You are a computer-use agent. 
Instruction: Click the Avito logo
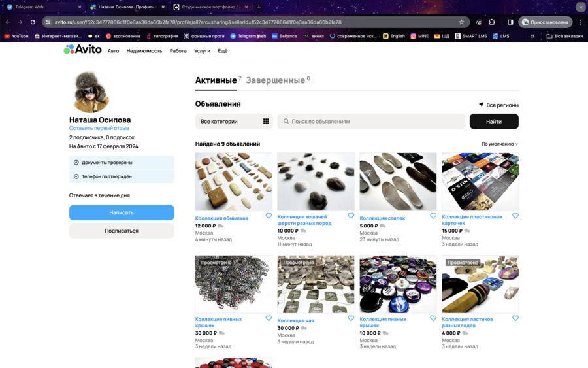82,50
